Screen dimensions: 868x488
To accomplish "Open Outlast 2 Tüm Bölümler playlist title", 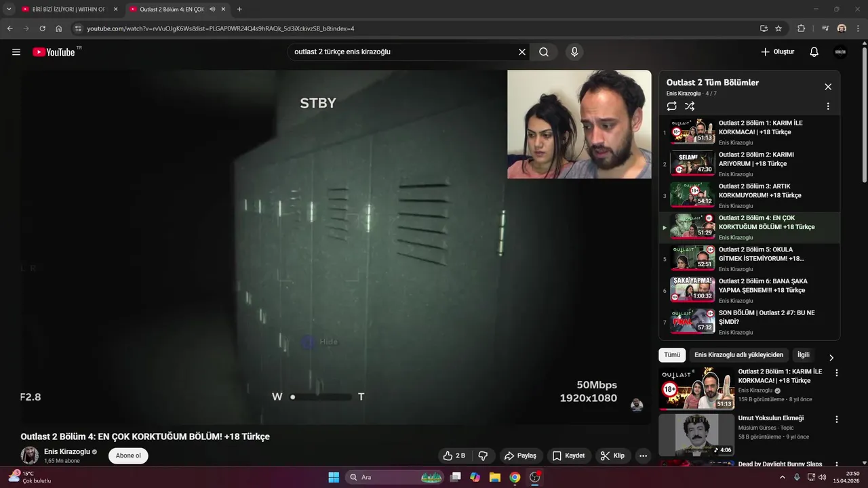I will click(712, 83).
